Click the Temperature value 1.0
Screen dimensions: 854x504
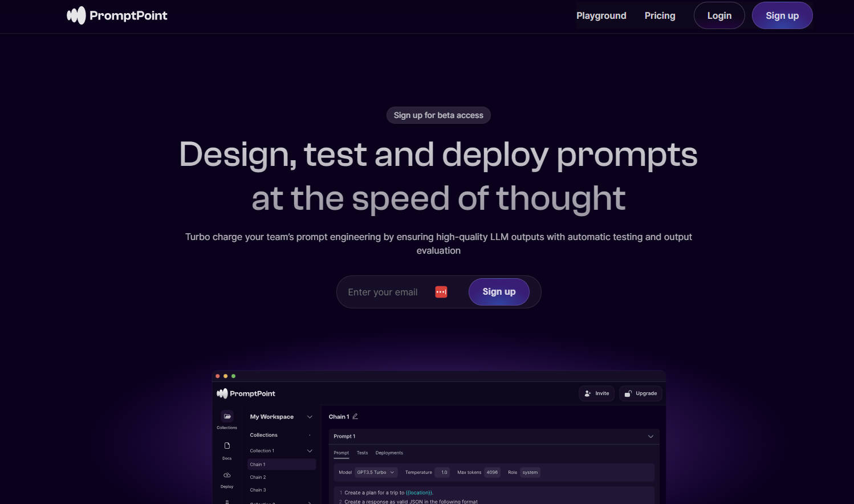[x=442, y=472]
